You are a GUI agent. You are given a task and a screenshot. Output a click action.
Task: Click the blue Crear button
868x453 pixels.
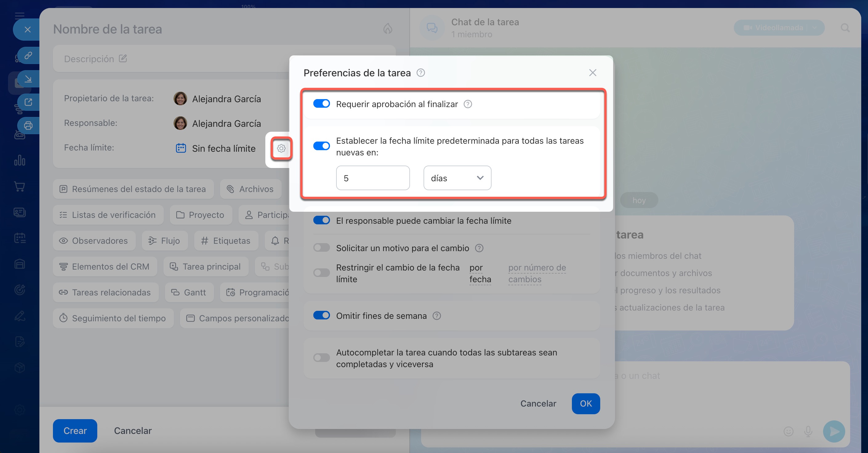pyautogui.click(x=75, y=431)
